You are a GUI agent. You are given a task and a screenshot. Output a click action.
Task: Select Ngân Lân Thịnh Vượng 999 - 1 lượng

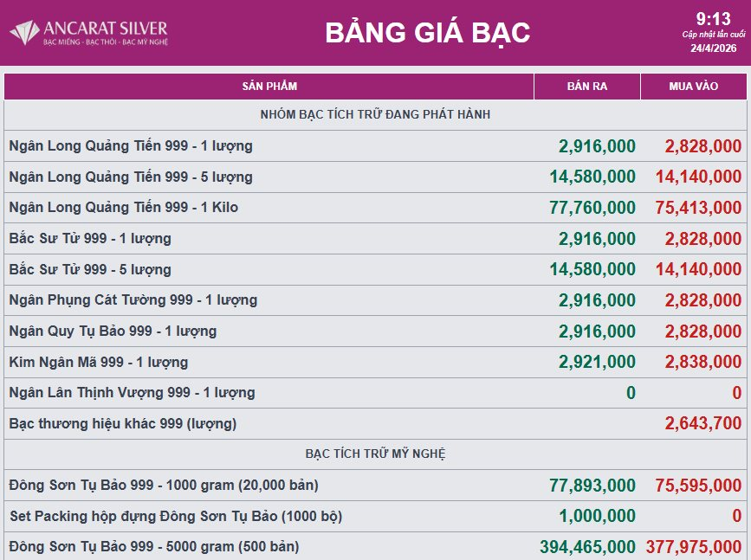click(x=132, y=393)
